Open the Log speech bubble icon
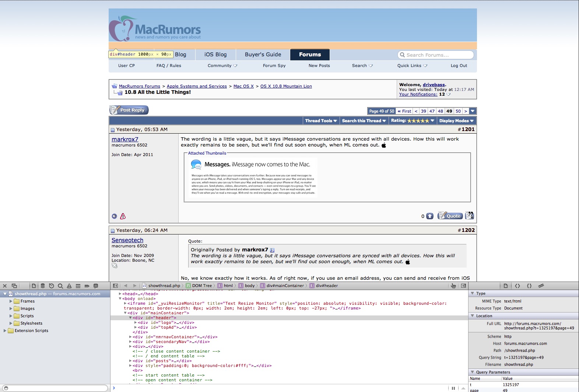The image size is (579, 392). point(96,286)
